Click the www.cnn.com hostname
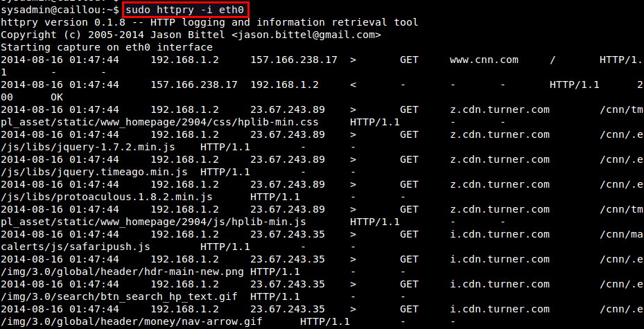The height and width of the screenshot is (329, 644). (483, 60)
